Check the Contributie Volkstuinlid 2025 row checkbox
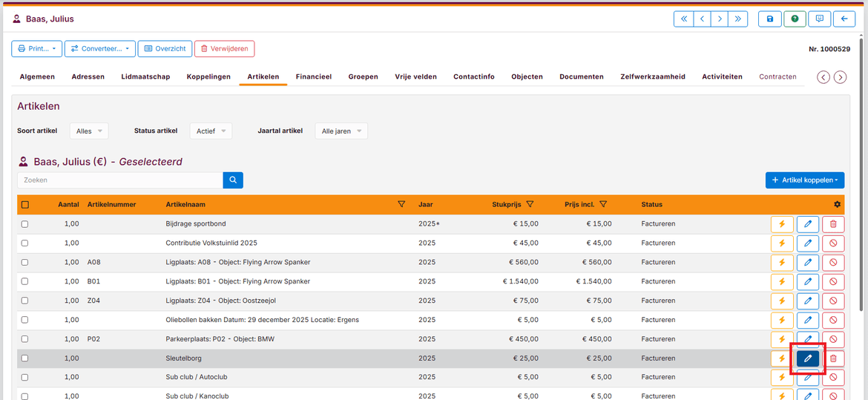The image size is (868, 400). coord(25,243)
